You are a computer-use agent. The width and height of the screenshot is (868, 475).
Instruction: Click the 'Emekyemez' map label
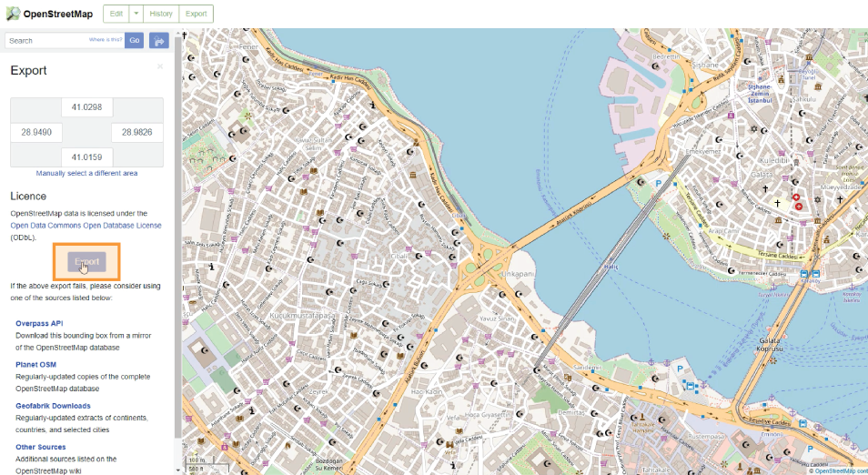(703, 151)
